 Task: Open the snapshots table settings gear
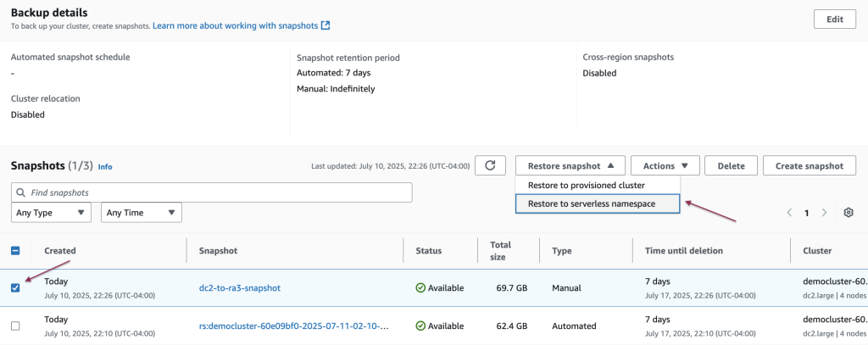click(848, 213)
